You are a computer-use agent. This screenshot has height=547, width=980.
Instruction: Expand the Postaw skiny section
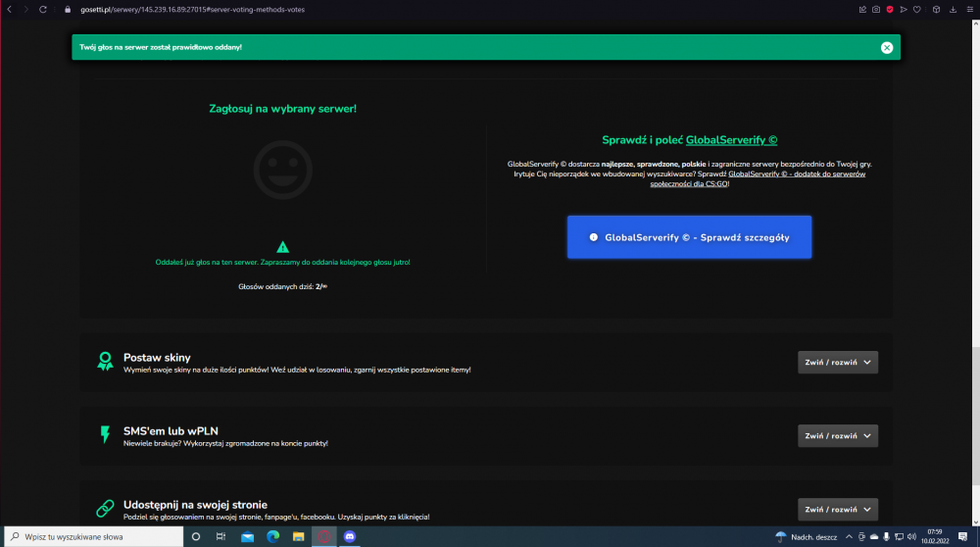pyautogui.click(x=838, y=362)
